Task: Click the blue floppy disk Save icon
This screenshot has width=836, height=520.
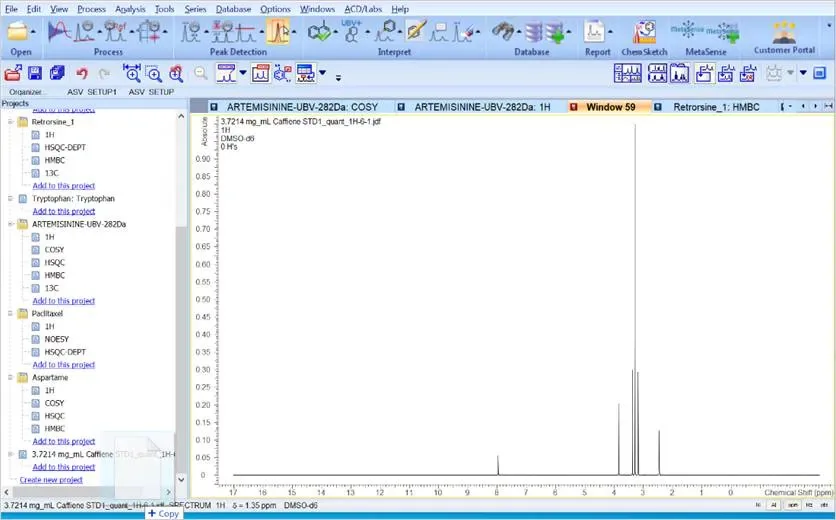Action: click(x=35, y=73)
